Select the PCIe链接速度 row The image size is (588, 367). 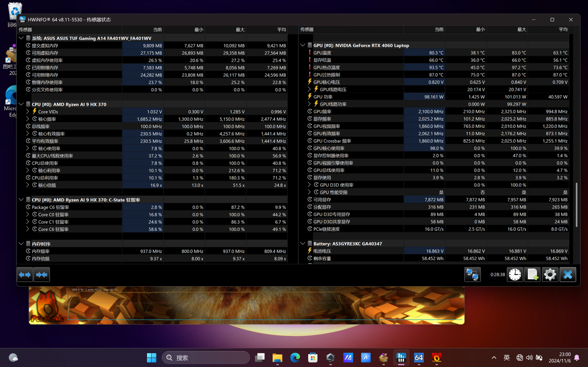tap(434, 229)
